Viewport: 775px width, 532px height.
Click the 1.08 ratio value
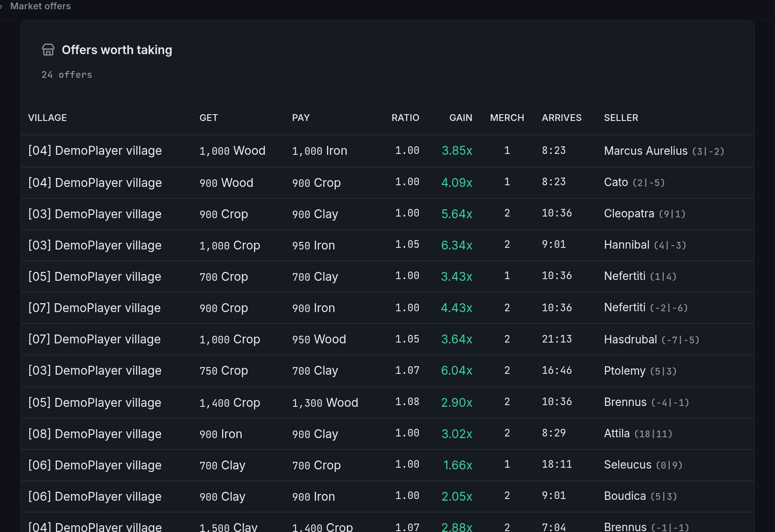click(x=407, y=402)
